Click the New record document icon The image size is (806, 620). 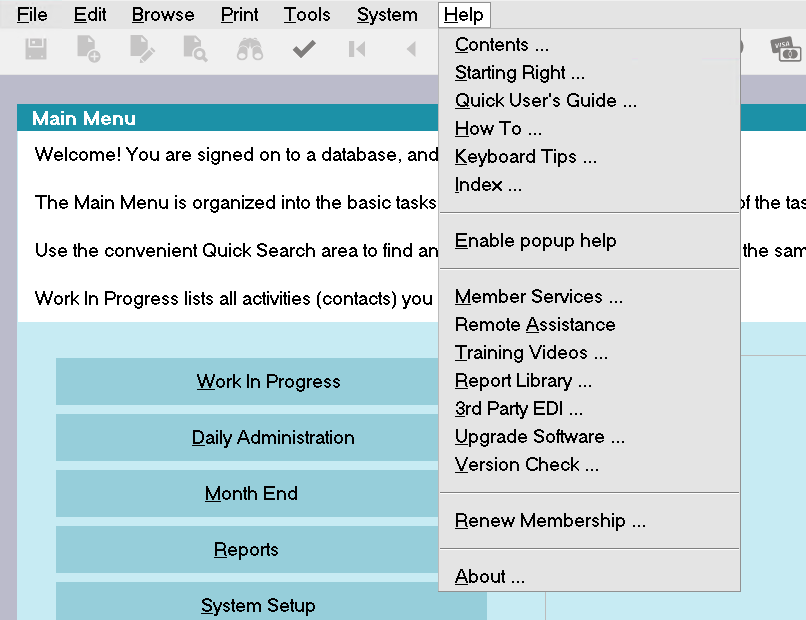89,49
